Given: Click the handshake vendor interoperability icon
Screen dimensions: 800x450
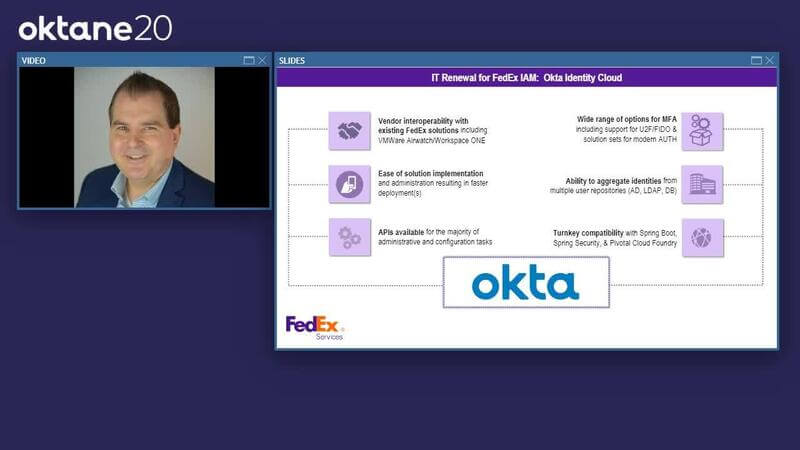Looking at the screenshot, I should coord(349,130).
